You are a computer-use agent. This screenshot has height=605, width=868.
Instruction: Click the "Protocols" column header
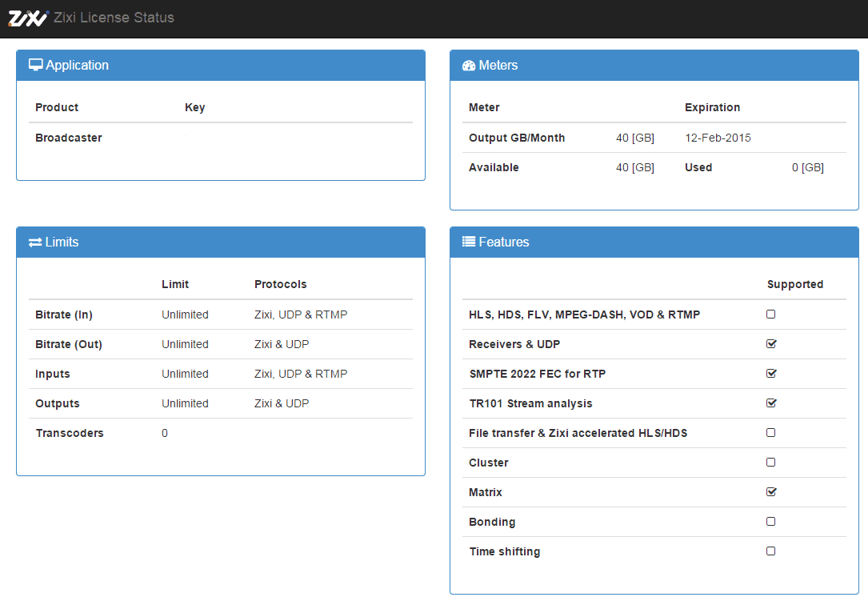(x=281, y=285)
